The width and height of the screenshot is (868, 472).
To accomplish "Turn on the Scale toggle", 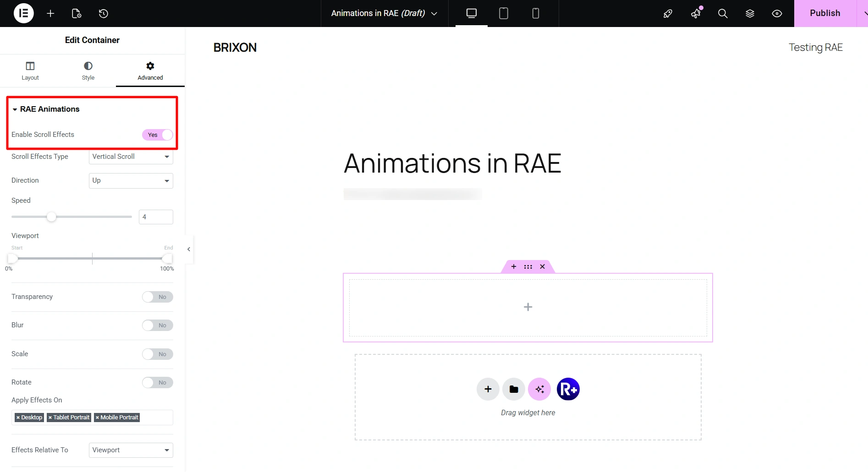I will (158, 354).
